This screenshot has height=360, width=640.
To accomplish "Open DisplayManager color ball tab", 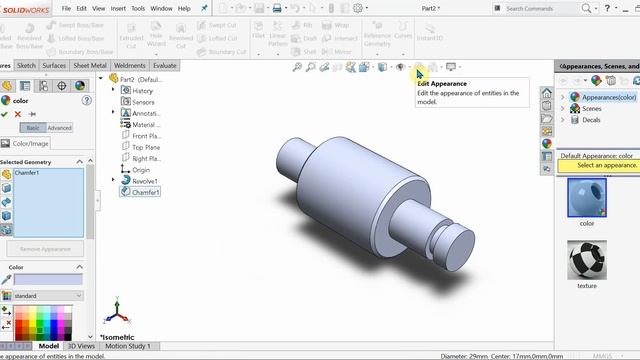I will coord(80,86).
